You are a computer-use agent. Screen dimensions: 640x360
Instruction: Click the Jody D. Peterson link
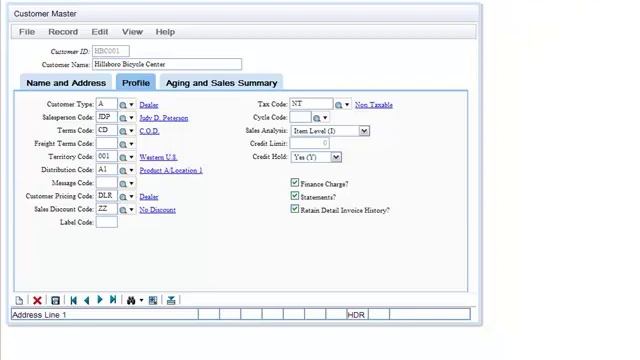[x=164, y=118]
